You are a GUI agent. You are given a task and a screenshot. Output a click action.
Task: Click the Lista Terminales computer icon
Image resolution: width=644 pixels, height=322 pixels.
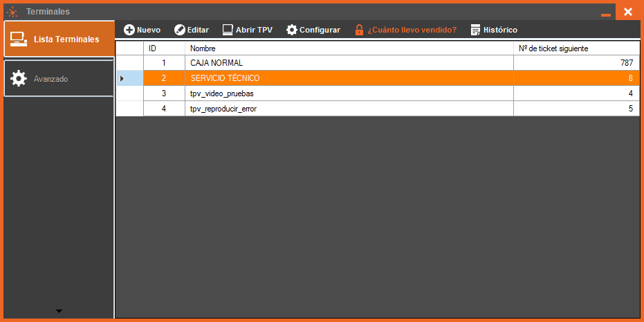(19, 39)
